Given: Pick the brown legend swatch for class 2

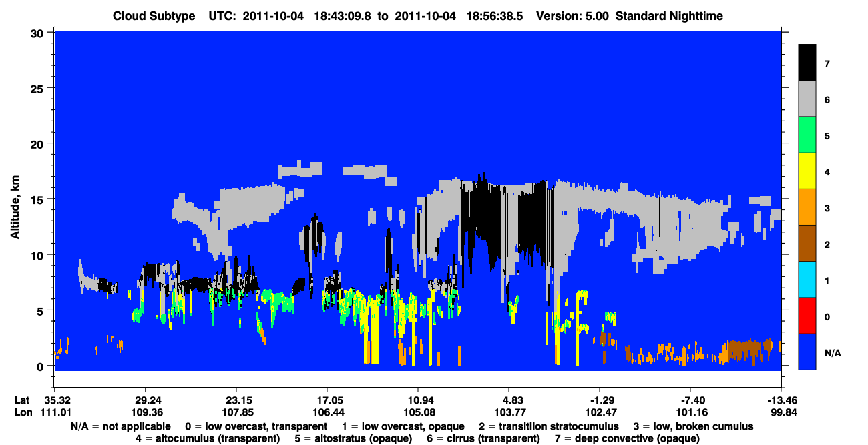Looking at the screenshot, I should pos(807,244).
